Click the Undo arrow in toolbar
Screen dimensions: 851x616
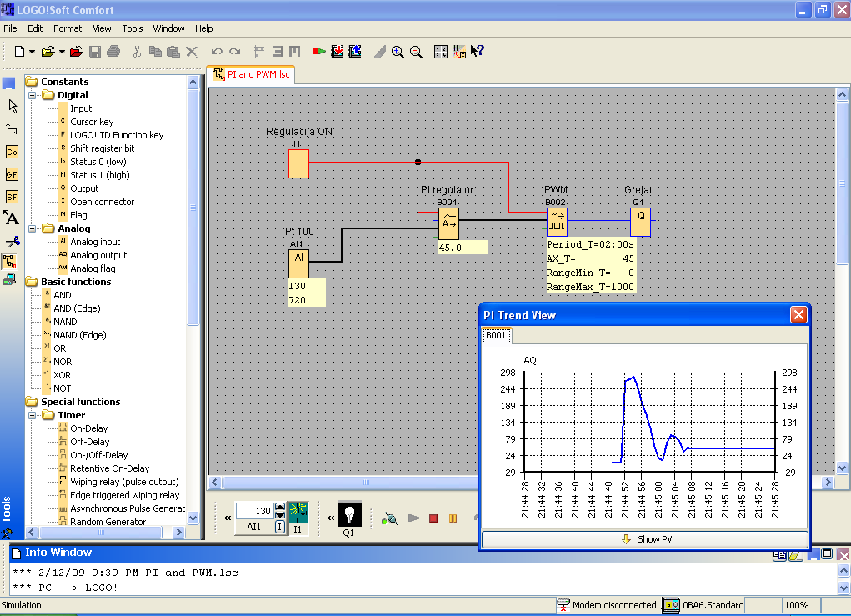click(x=217, y=52)
